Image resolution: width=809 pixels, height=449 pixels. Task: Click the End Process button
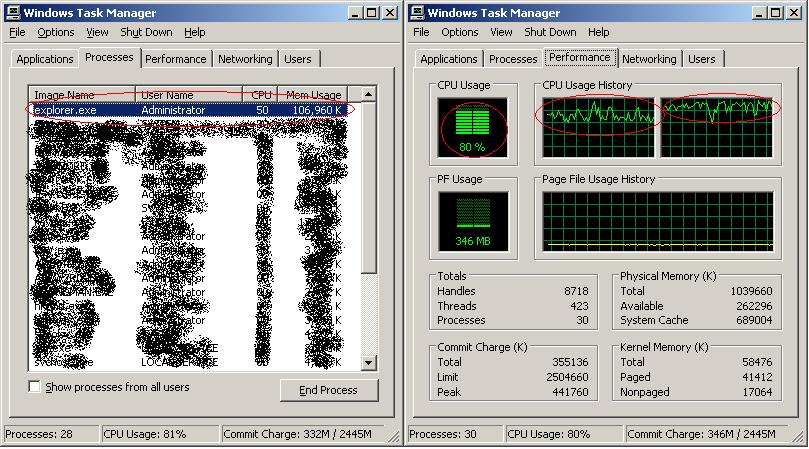click(x=329, y=390)
